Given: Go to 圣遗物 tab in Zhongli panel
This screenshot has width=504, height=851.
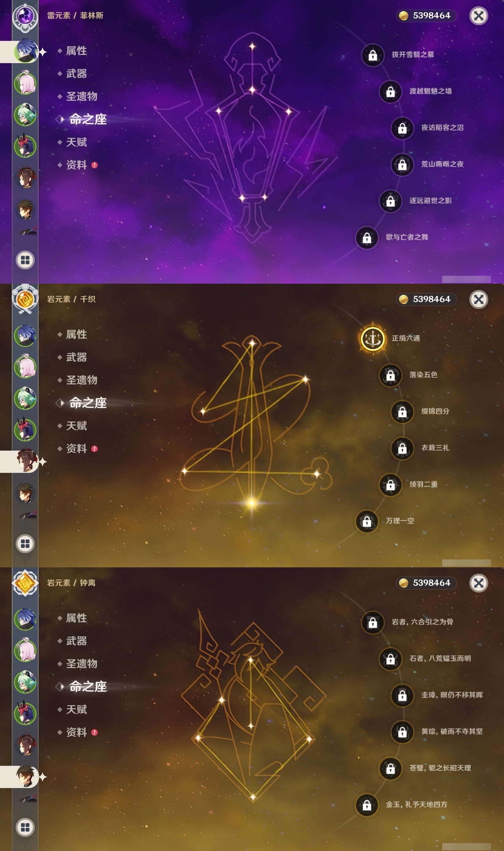Looking at the screenshot, I should [82, 664].
